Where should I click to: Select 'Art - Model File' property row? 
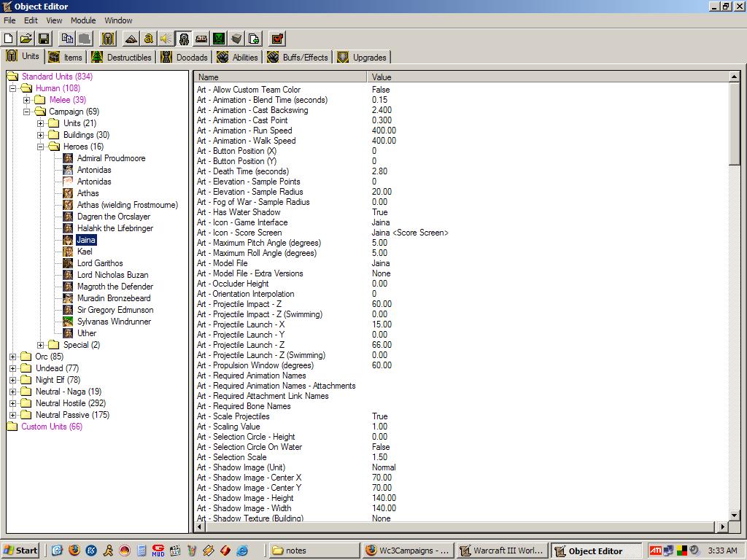(x=462, y=263)
